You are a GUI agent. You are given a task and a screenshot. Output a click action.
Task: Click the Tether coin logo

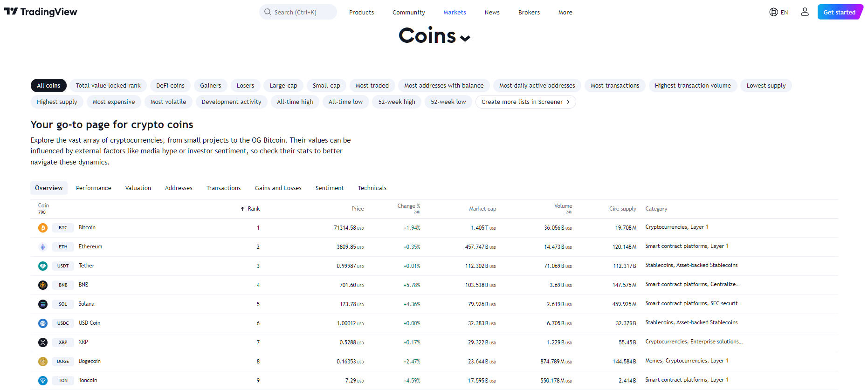[x=43, y=266]
